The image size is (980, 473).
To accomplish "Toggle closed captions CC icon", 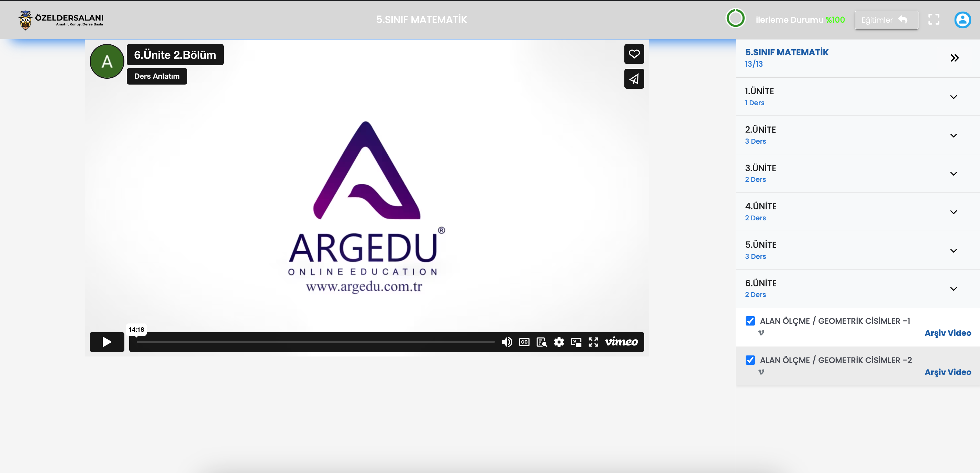I will coord(524,342).
